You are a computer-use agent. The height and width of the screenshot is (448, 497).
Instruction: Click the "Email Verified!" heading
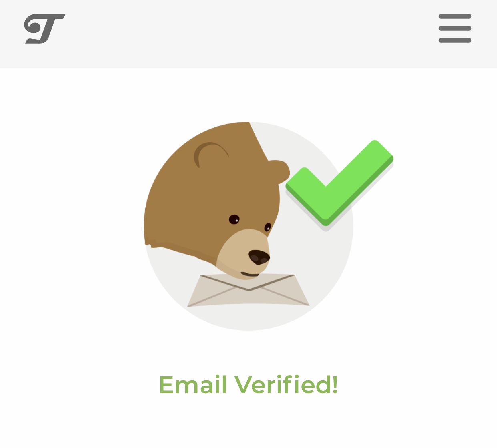pos(248,385)
